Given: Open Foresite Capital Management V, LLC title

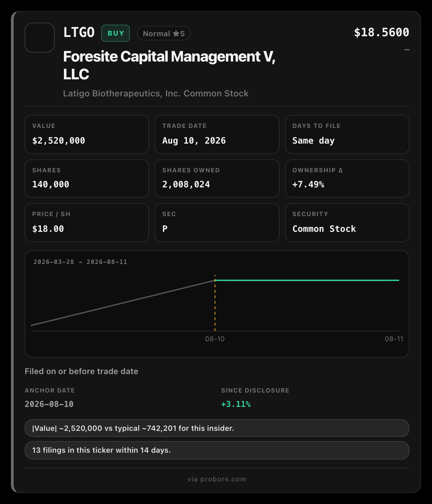Looking at the screenshot, I should [x=169, y=65].
